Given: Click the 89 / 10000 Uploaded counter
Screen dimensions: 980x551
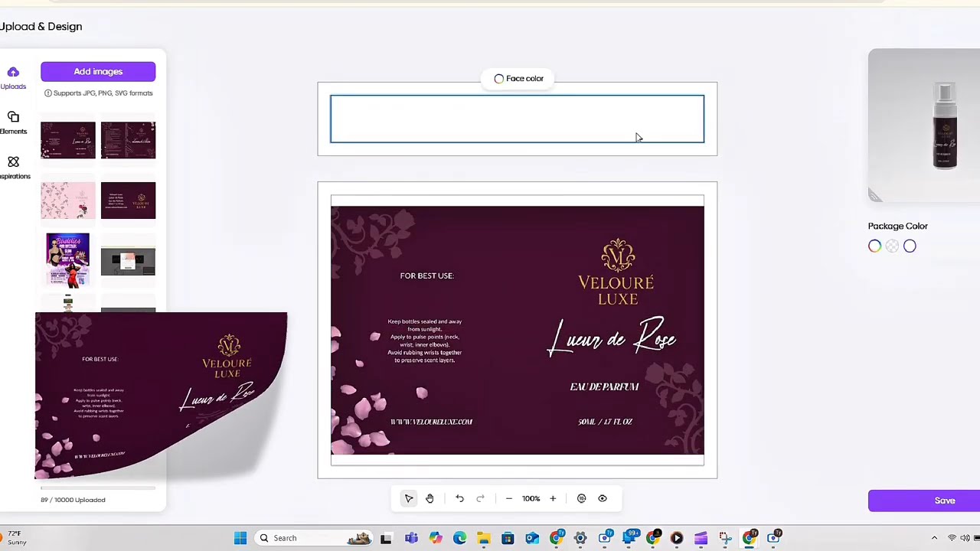Looking at the screenshot, I should (73, 500).
